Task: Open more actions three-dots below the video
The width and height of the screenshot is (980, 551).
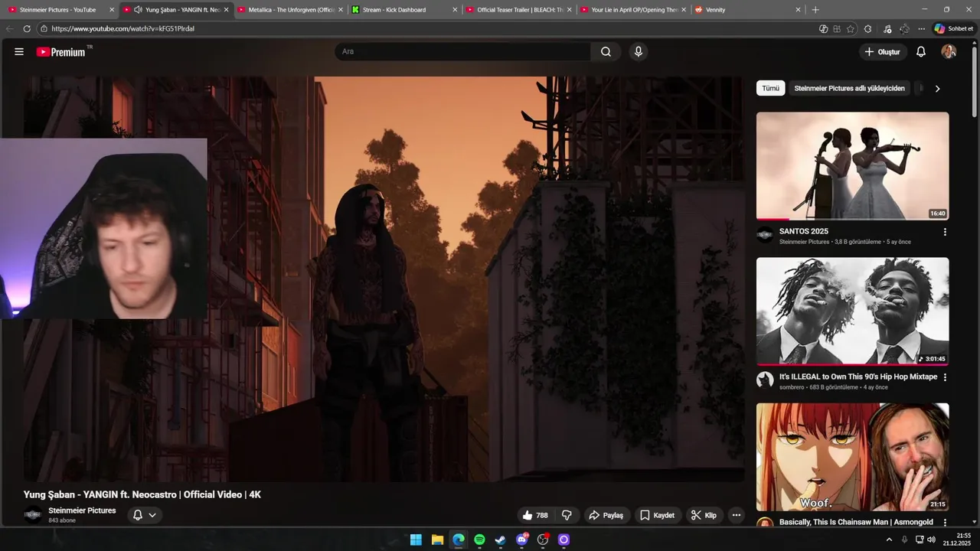Action: (736, 515)
